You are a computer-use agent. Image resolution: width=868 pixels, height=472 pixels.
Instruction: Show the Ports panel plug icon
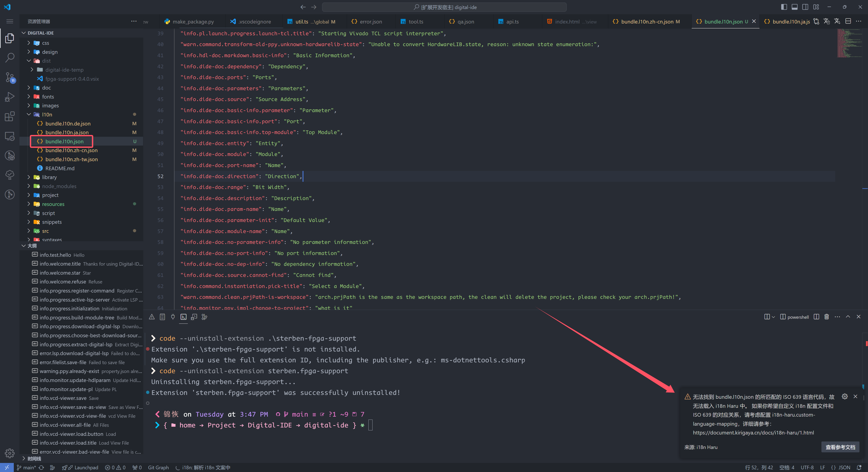click(173, 317)
